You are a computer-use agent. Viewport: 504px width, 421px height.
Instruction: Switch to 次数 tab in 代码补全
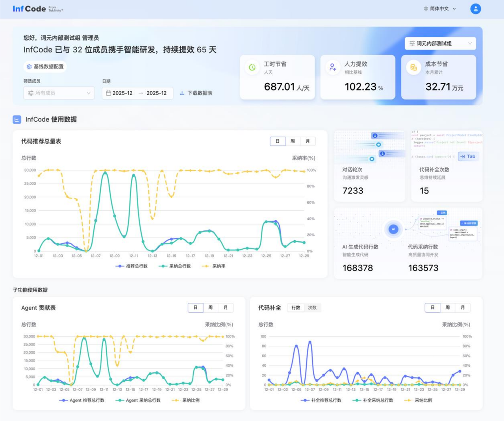(312, 308)
